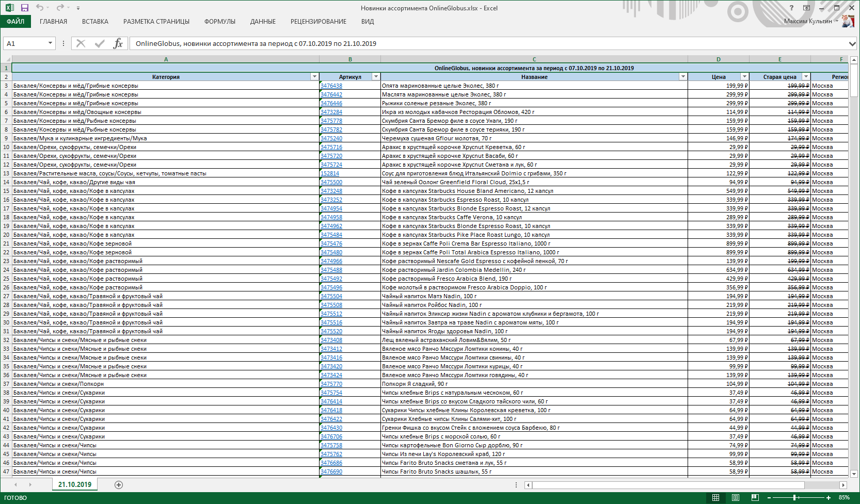Image resolution: width=860 pixels, height=504 pixels.
Task: Open account menu Максим Кульгин
Action: coord(810,21)
